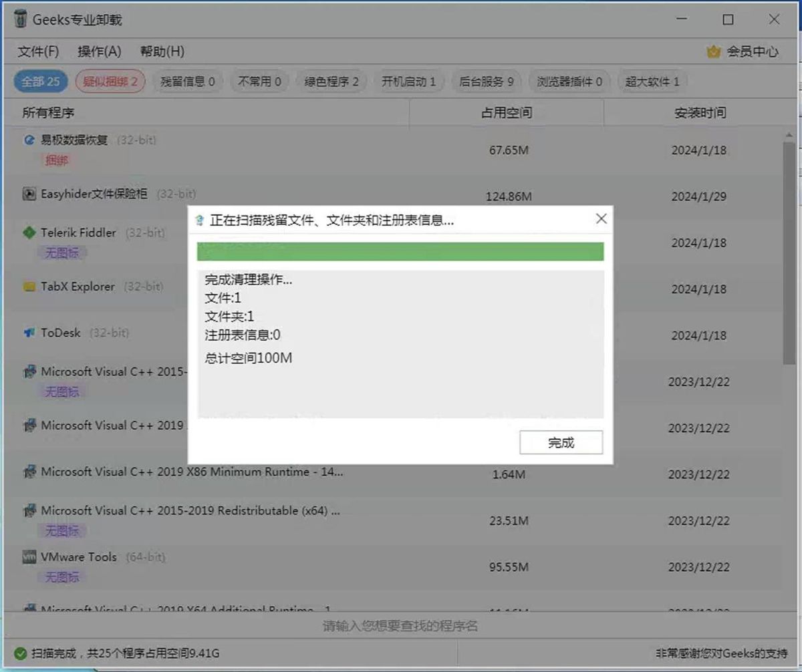Open the 帮助(H) menu
This screenshot has width=802, height=672.
[162, 51]
